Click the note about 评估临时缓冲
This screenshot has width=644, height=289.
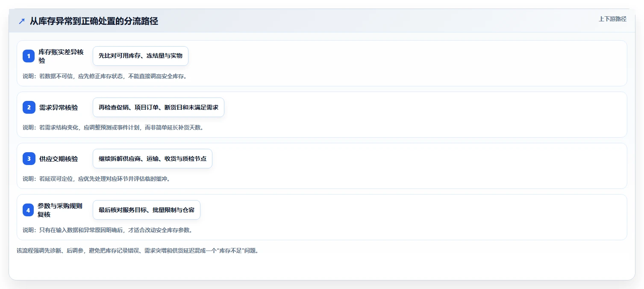tap(97, 179)
